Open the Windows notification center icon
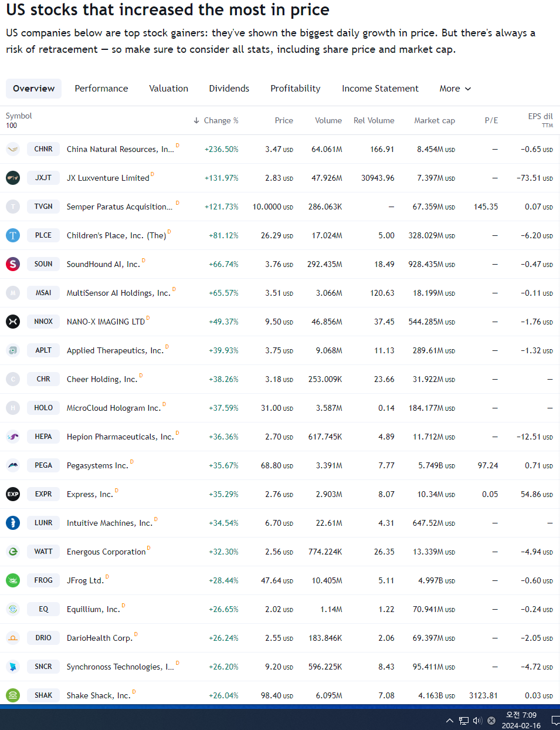Image resolution: width=560 pixels, height=730 pixels. pos(555,721)
